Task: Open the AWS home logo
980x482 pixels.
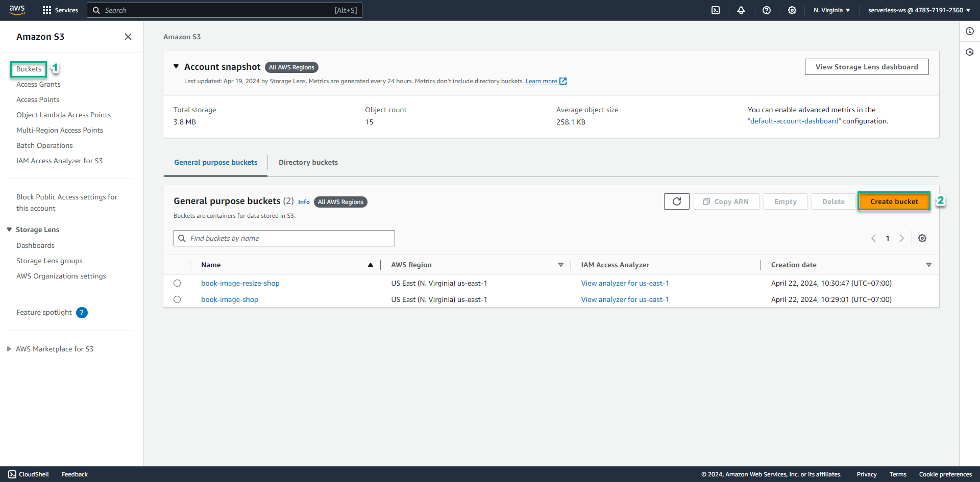Action: [x=17, y=10]
